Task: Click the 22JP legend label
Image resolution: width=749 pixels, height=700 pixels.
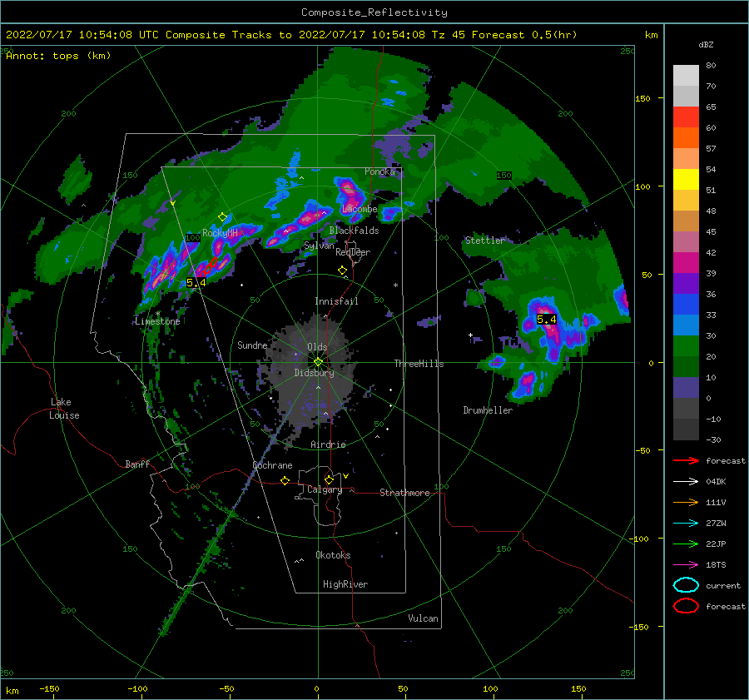Action: point(716,544)
